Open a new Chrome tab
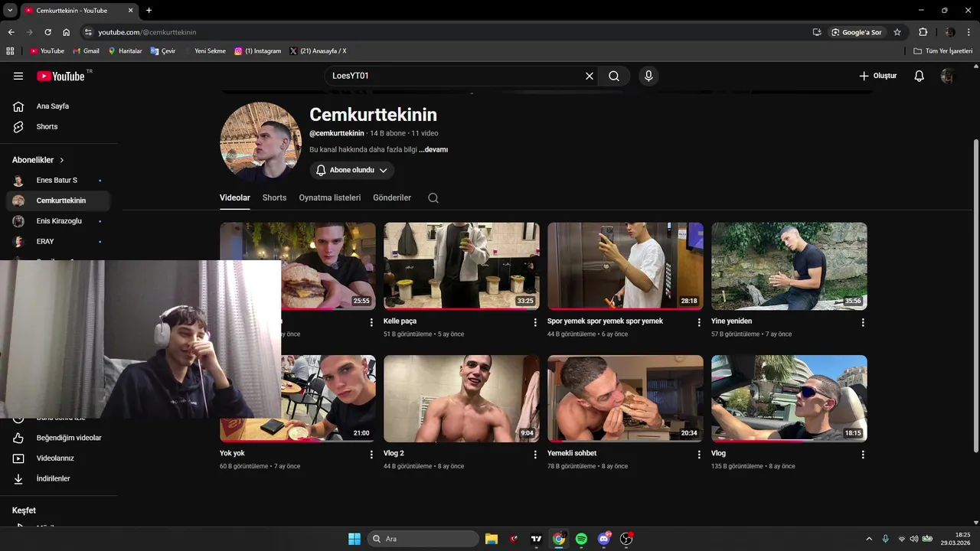The height and width of the screenshot is (551, 980). click(149, 10)
